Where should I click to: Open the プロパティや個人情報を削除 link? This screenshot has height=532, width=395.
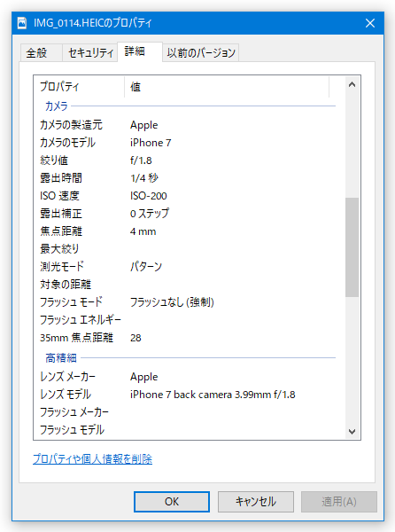pos(92,459)
